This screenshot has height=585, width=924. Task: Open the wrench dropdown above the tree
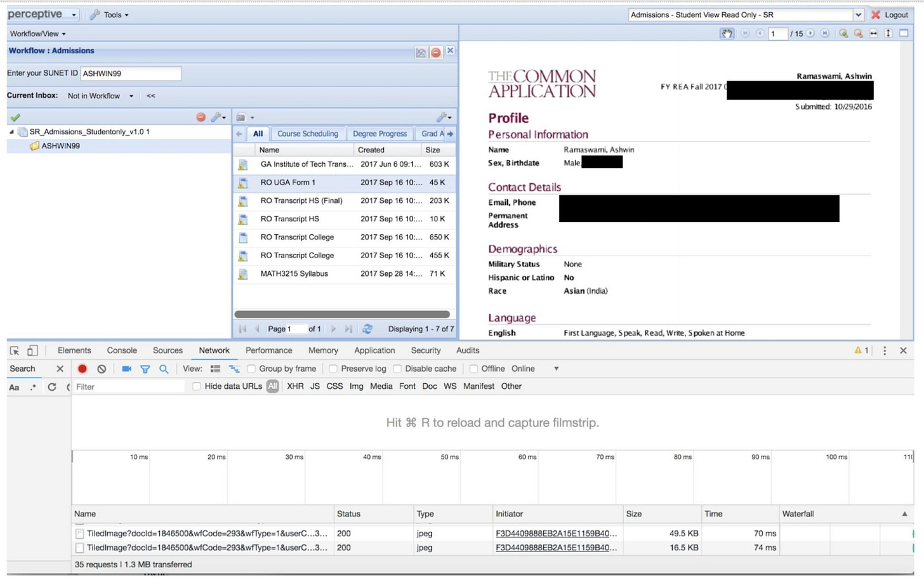click(218, 117)
